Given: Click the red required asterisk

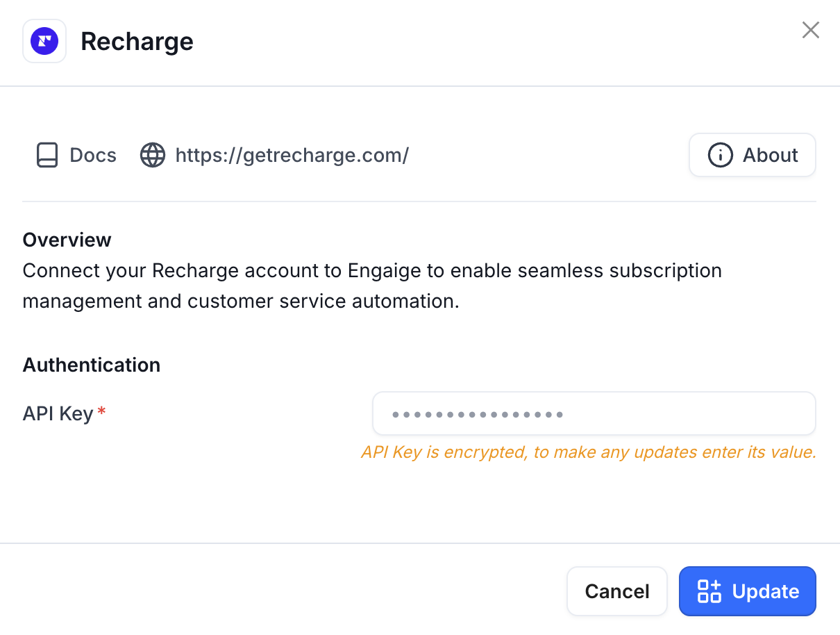Looking at the screenshot, I should (102, 411).
